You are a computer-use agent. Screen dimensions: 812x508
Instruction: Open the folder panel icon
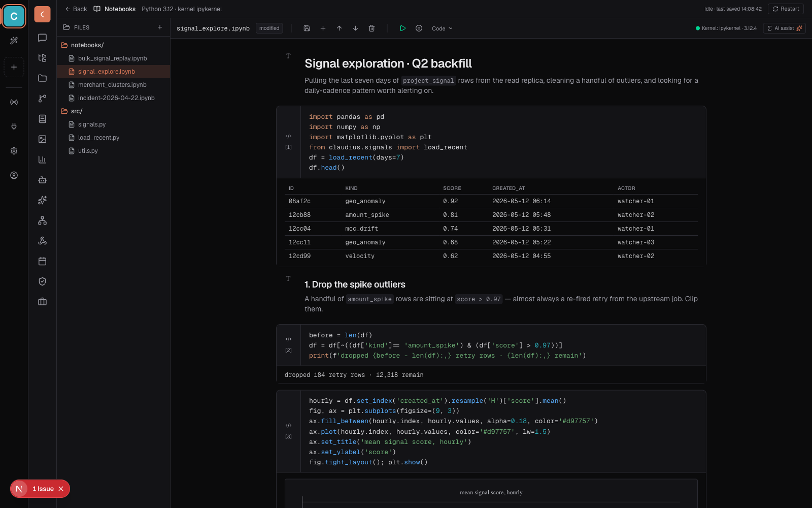(42, 78)
